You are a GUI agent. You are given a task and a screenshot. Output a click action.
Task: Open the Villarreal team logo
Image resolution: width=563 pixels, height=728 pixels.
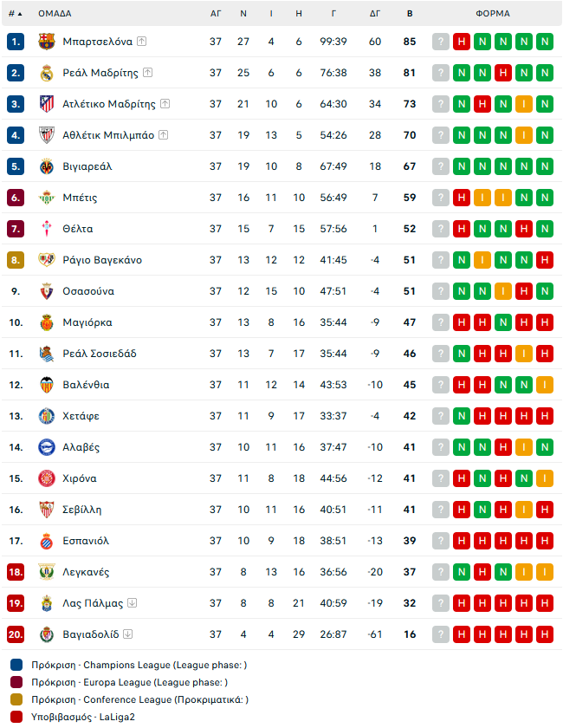coord(47,166)
